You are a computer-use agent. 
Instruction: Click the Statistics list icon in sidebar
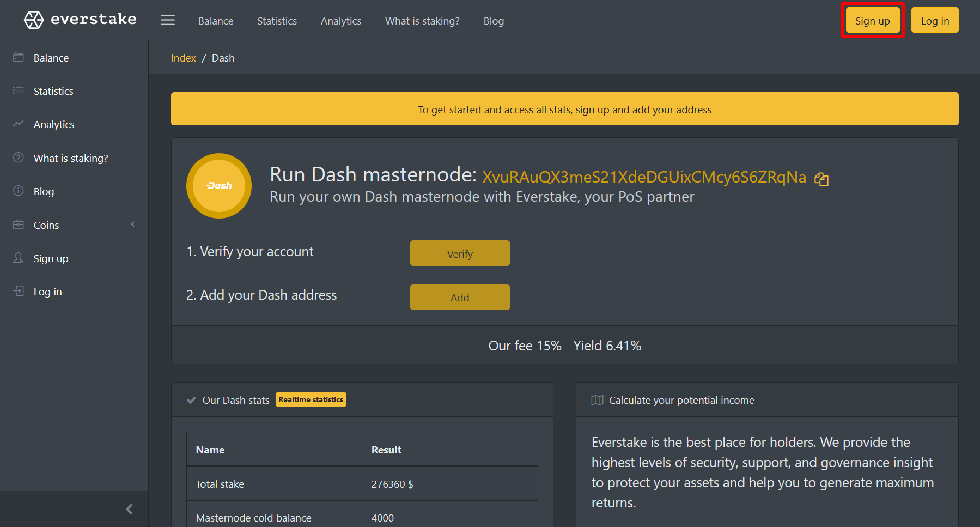19,90
